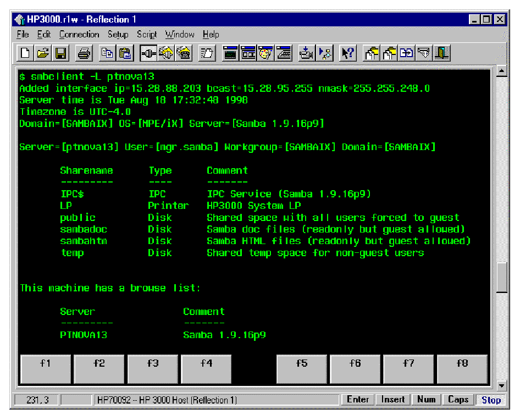
Task: Print the screen with the printer icon
Action: [x=84, y=53]
